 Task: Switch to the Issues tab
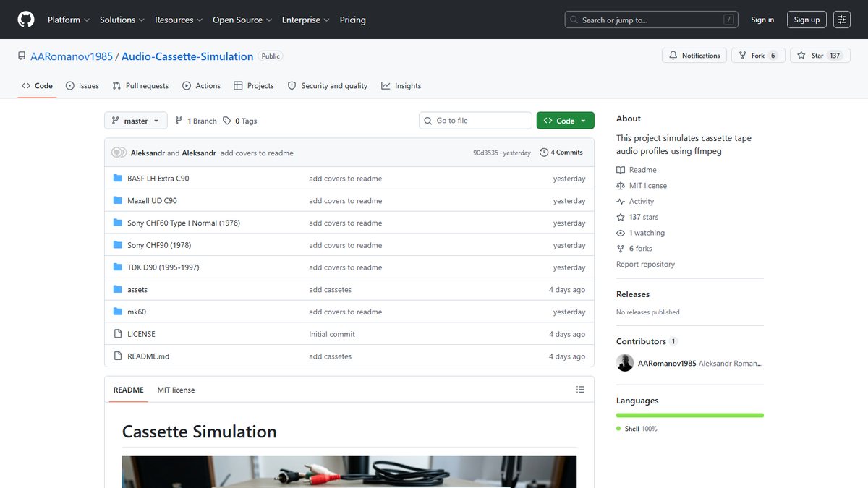click(x=82, y=85)
